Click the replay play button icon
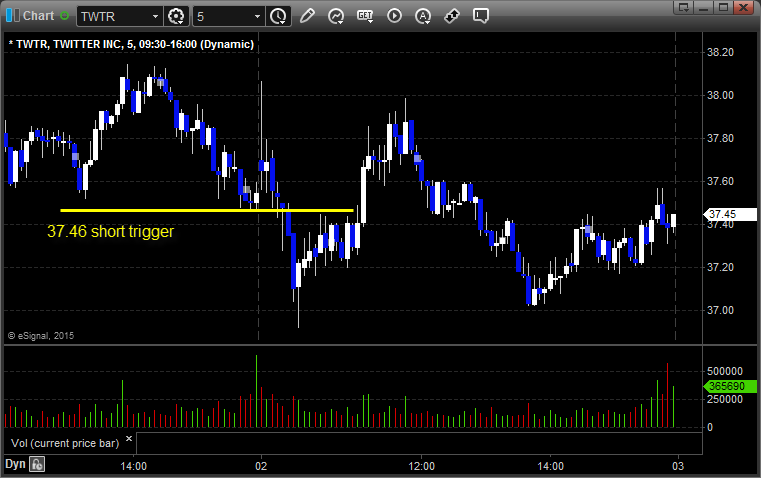The height and width of the screenshot is (478, 761). [x=394, y=16]
